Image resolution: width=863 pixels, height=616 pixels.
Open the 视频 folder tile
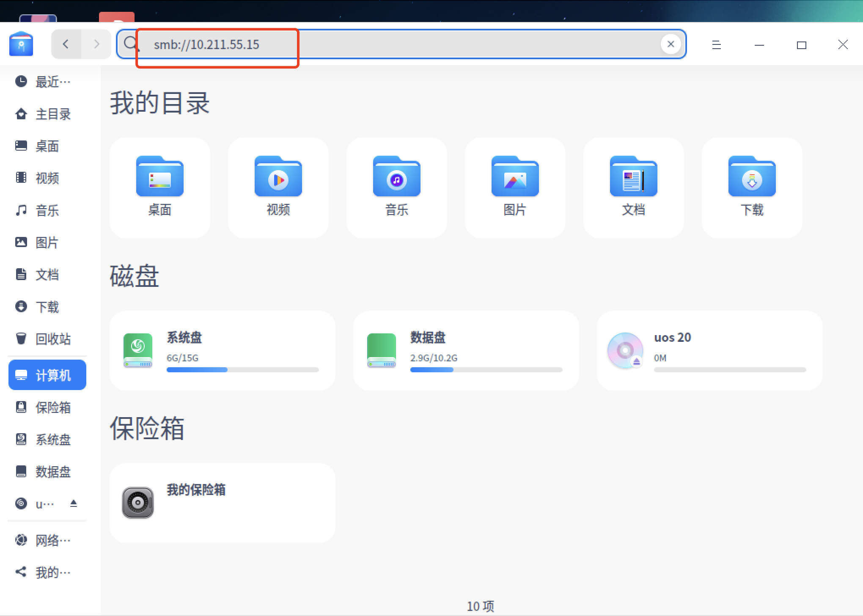[x=278, y=187]
